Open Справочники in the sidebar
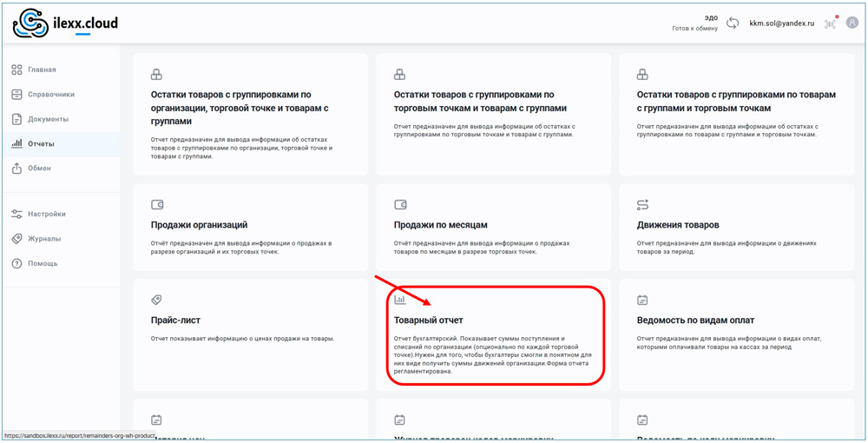This screenshot has height=443, width=868. [50, 94]
